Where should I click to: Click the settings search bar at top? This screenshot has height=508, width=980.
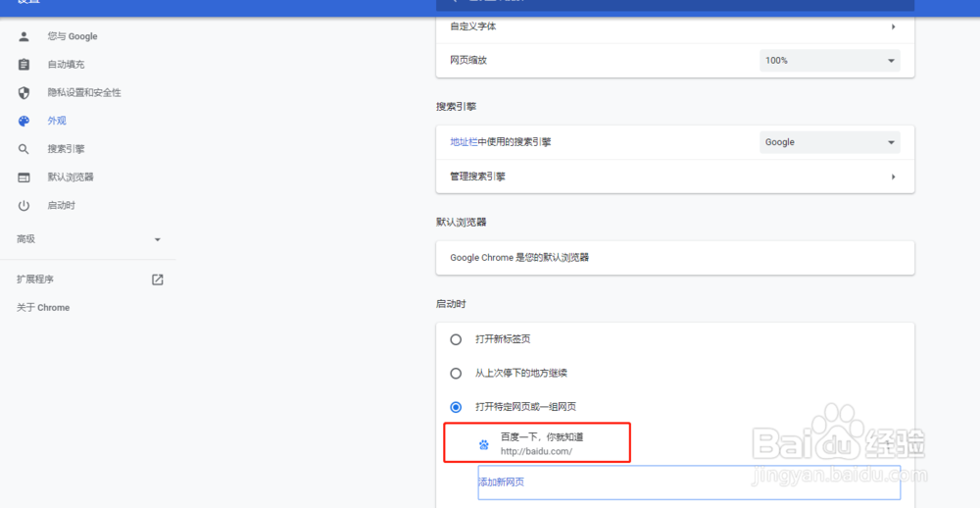coord(675,5)
